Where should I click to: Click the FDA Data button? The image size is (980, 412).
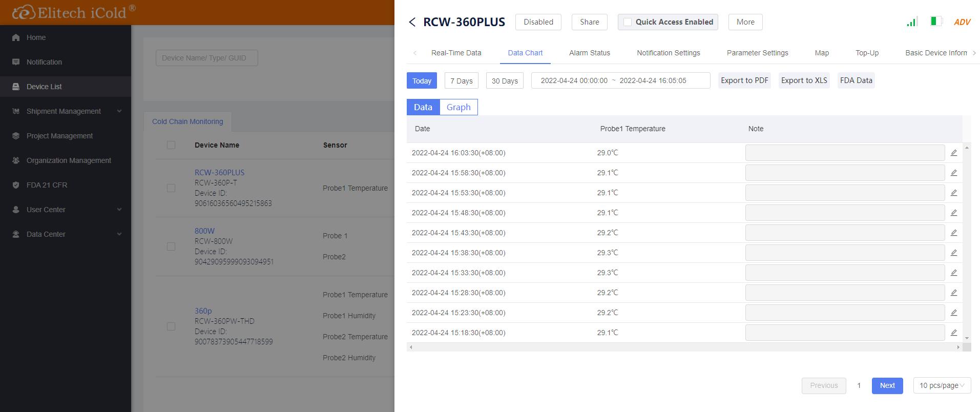click(x=856, y=80)
